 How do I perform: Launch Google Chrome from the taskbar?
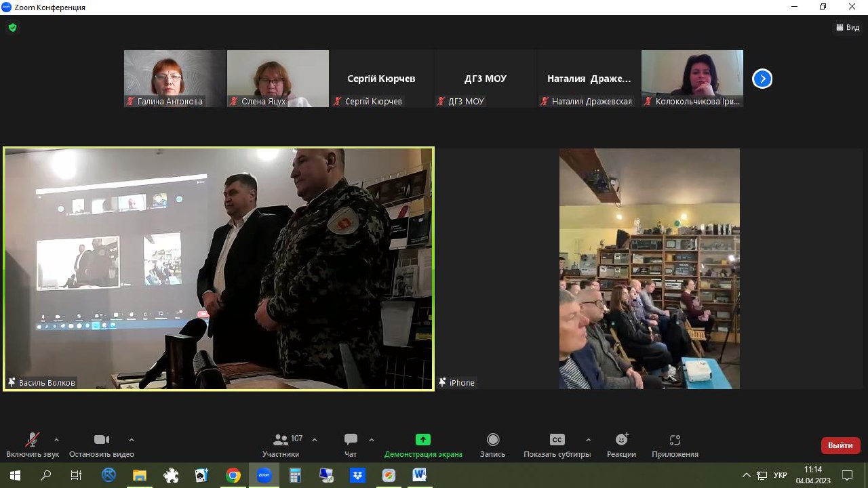click(233, 475)
